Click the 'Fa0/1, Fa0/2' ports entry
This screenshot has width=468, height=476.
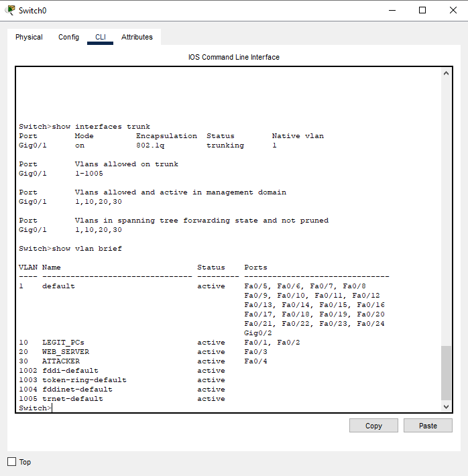(x=272, y=343)
